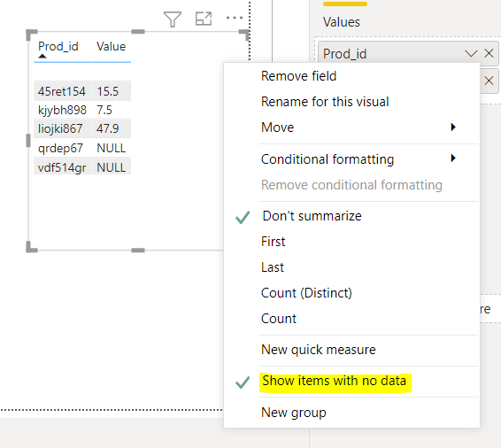Select the 45ret154 table cell
The width and height of the screenshot is (501, 448).
tap(62, 91)
